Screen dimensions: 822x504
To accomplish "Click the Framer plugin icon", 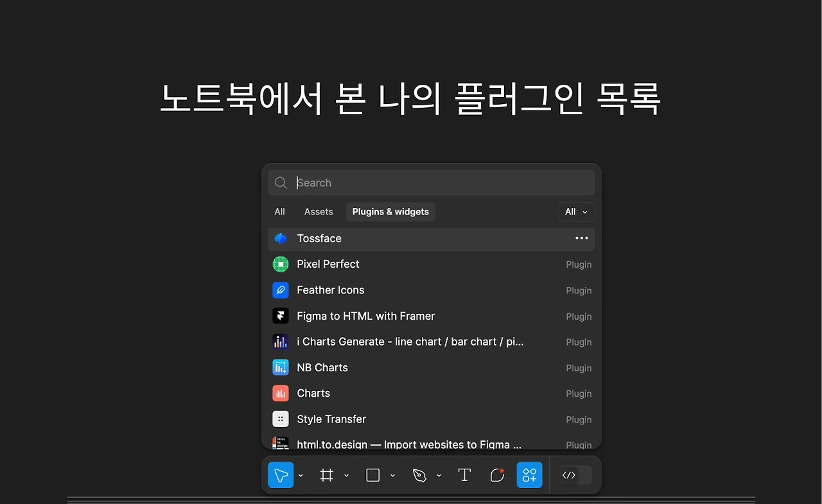I will tap(281, 316).
